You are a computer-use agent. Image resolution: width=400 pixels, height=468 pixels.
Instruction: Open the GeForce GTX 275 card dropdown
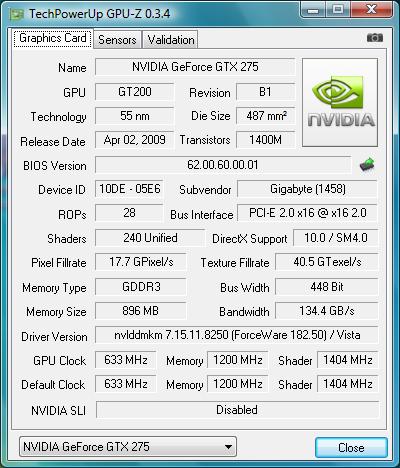point(128,447)
